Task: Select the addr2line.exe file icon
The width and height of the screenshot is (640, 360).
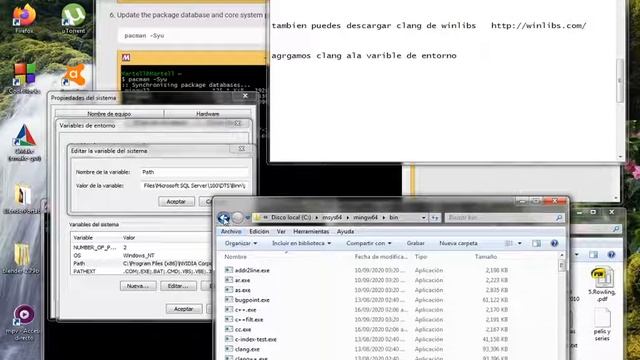Action: [229, 270]
